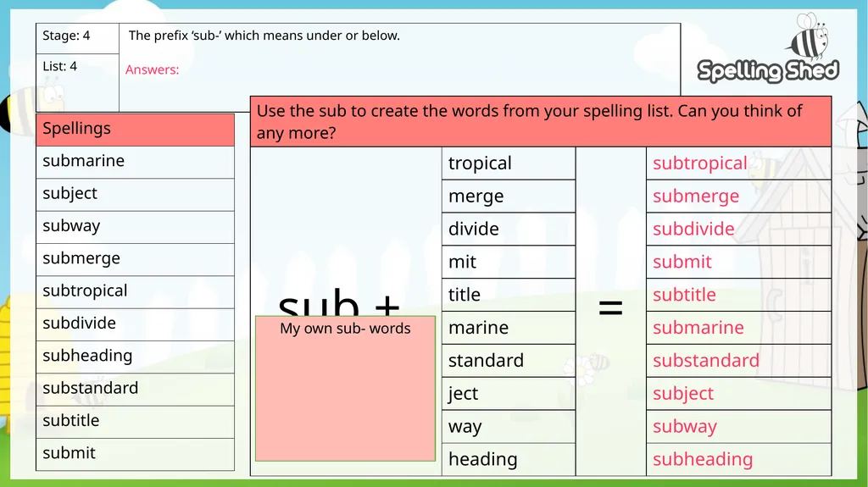The image size is (868, 487).
Task: Click the red answer 'subtitle'
Action: [684, 295]
